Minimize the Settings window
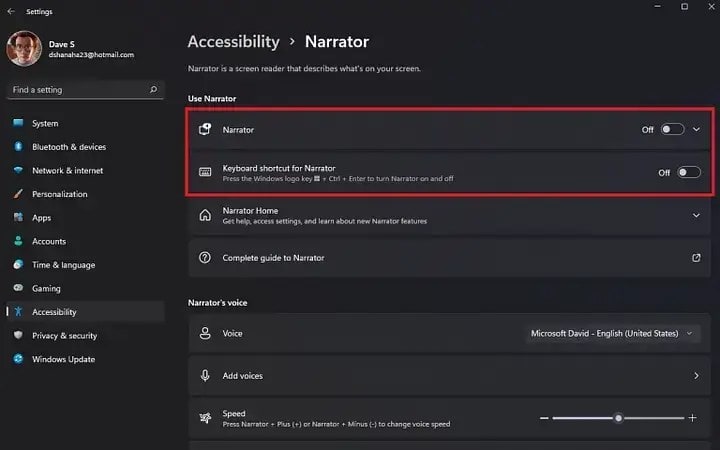The width and height of the screenshot is (720, 450). tap(658, 6)
